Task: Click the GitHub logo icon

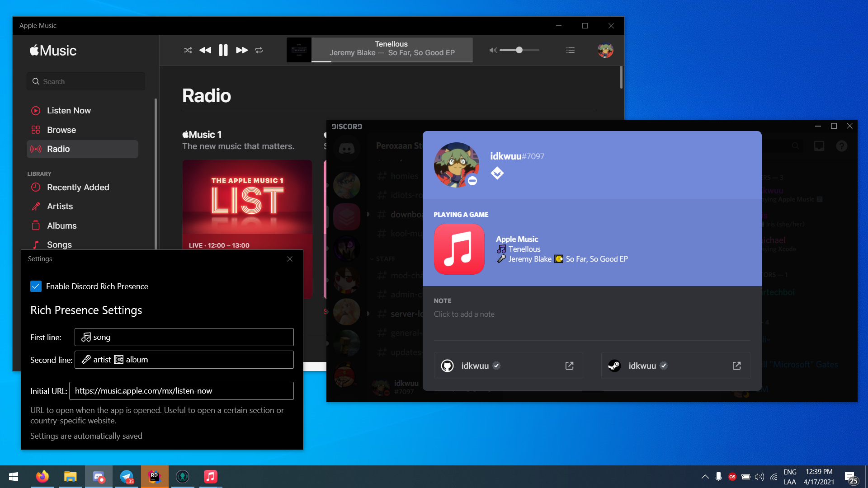Action: tap(448, 366)
